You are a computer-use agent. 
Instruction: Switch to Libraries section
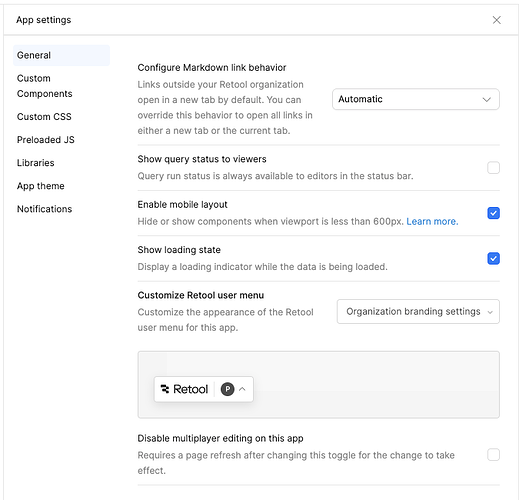(36, 163)
